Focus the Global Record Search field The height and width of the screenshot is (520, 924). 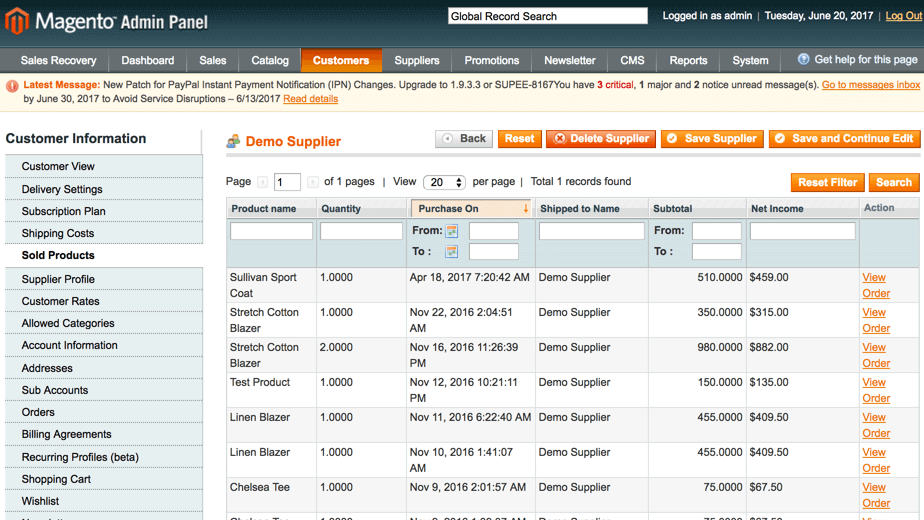tap(547, 16)
